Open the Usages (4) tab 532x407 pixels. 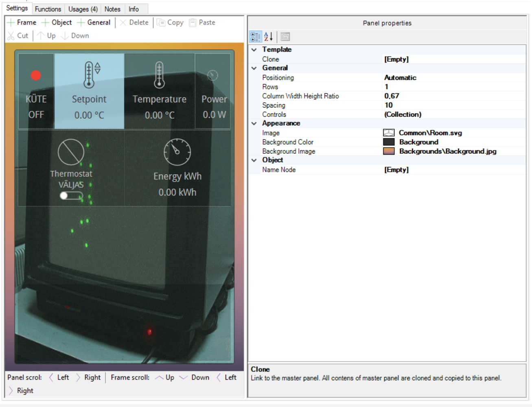pos(83,9)
